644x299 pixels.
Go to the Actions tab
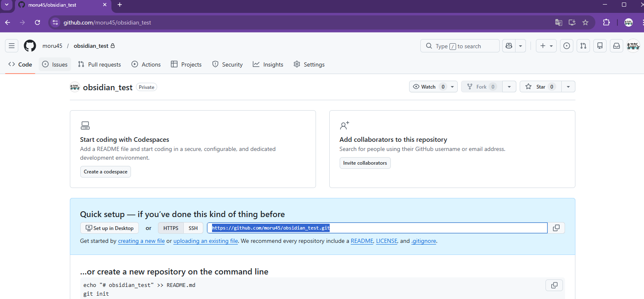pos(146,64)
